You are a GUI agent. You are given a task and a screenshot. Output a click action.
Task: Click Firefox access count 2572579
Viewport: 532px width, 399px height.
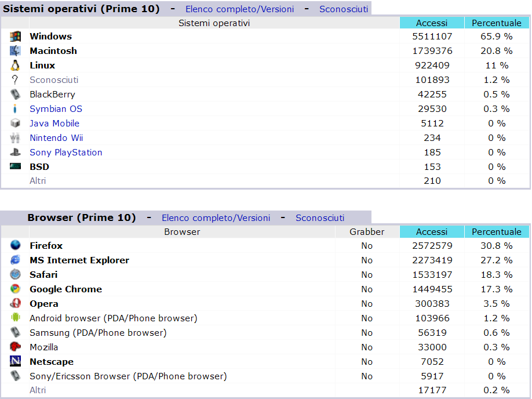pyautogui.click(x=432, y=245)
